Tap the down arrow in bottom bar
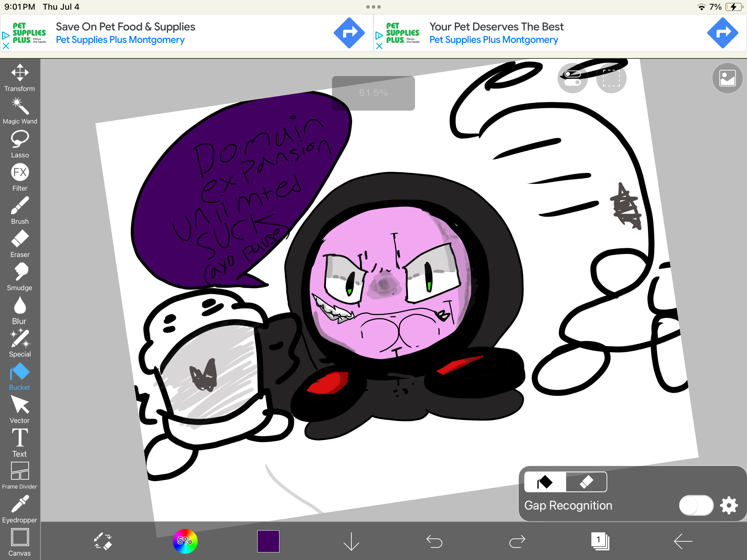The width and height of the screenshot is (747, 560). coord(351,541)
